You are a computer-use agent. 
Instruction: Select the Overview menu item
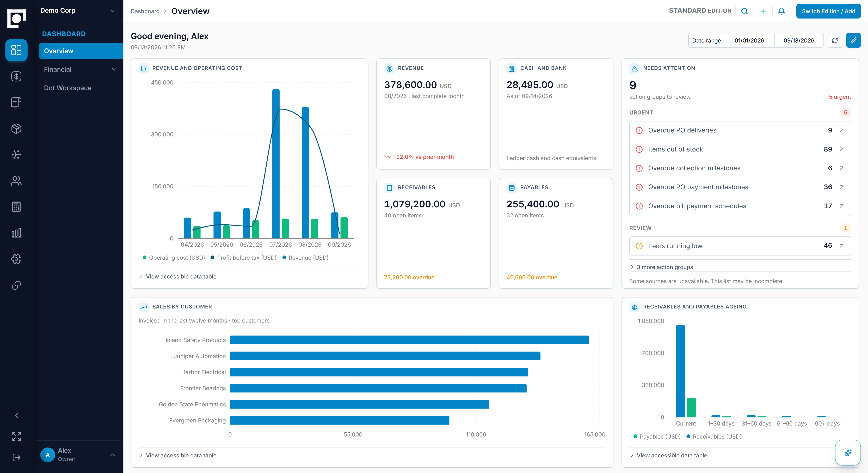[81, 51]
